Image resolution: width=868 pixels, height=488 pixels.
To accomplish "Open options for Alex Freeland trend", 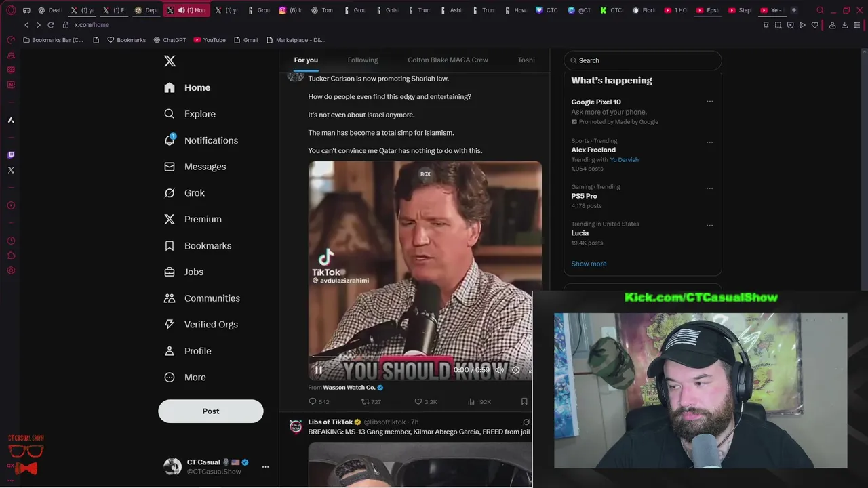I will [709, 142].
